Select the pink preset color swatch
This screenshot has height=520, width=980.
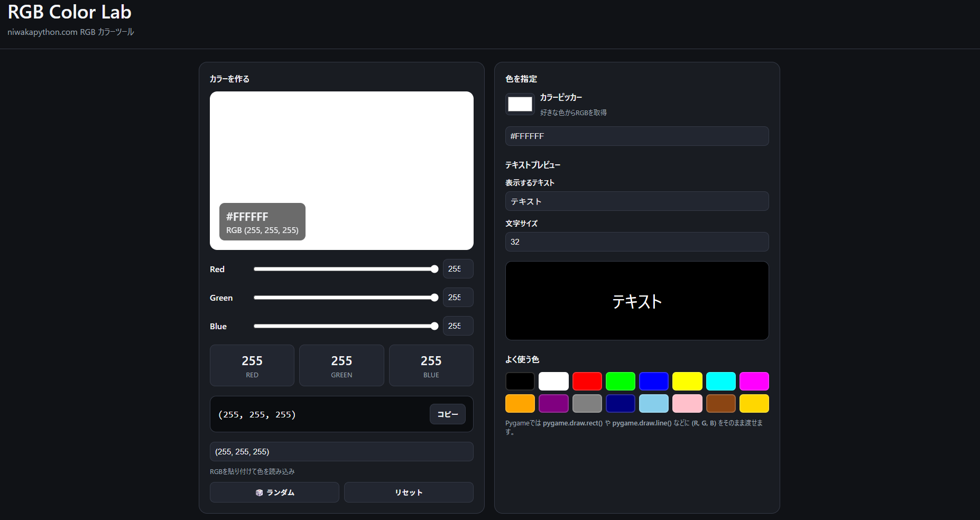click(687, 403)
